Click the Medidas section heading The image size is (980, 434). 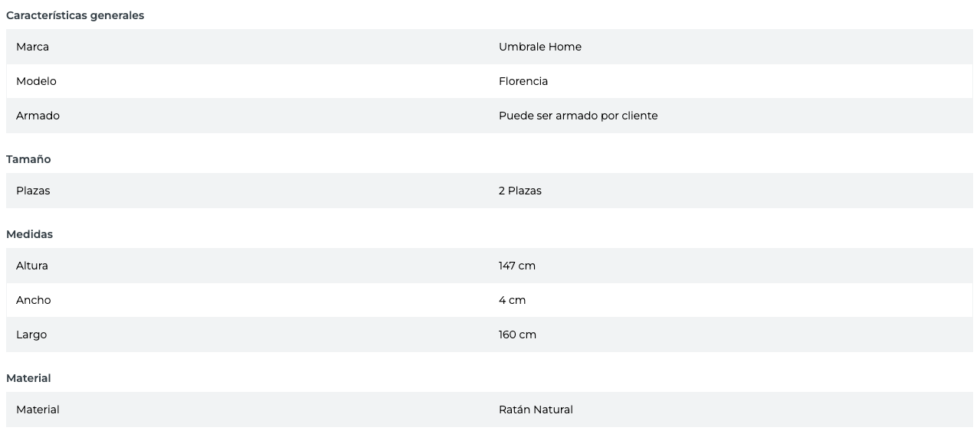tap(29, 234)
